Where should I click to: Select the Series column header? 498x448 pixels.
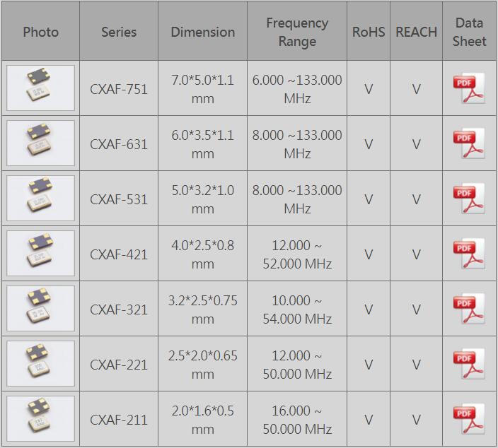(119, 32)
